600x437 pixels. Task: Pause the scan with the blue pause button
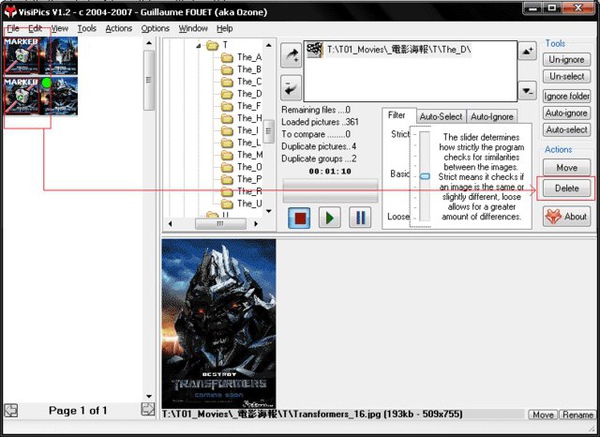point(360,218)
